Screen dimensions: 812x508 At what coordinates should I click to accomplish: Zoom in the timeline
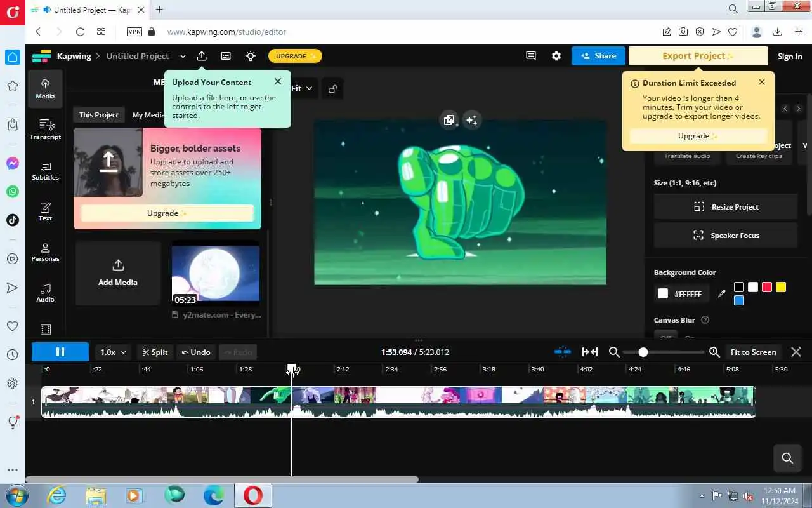(714, 352)
